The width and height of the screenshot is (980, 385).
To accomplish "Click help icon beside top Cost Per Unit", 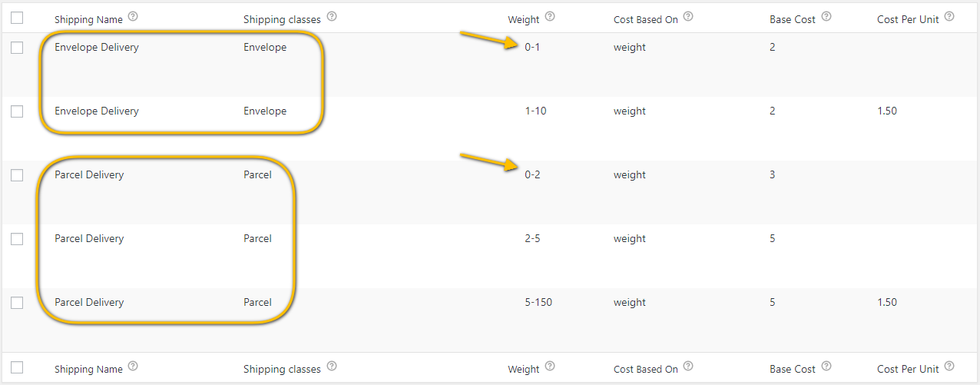I will (949, 17).
